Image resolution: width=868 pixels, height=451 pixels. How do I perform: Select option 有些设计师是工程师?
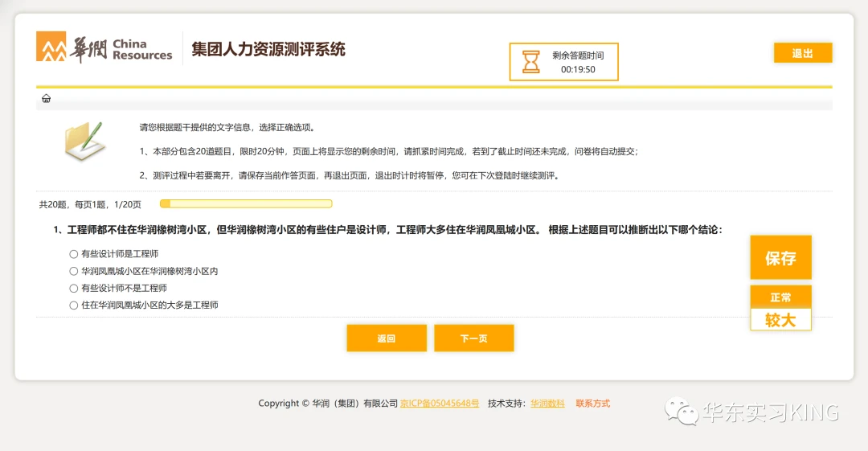tap(74, 254)
